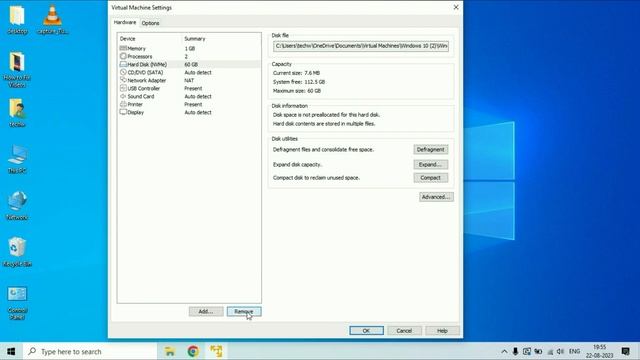Close the Virtual Machine Settings window
This screenshot has width=640, height=360.
tap(456, 7)
